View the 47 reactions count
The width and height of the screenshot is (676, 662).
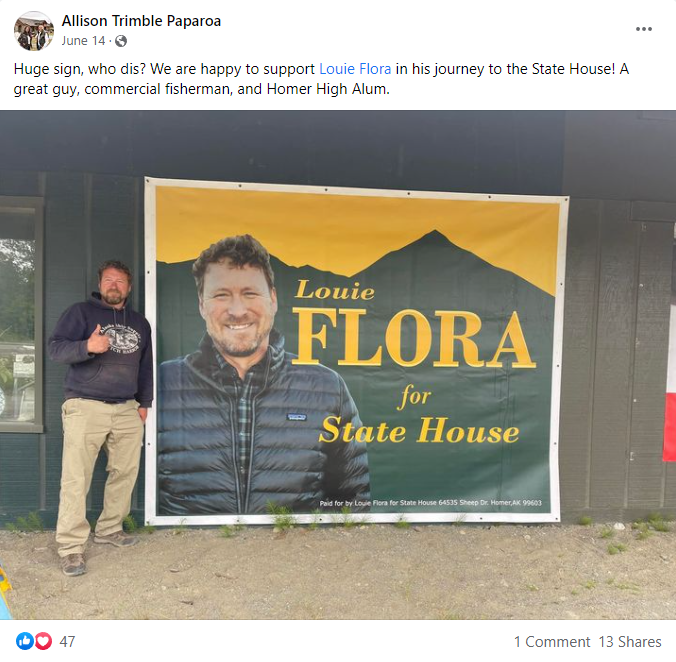[x=67, y=642]
